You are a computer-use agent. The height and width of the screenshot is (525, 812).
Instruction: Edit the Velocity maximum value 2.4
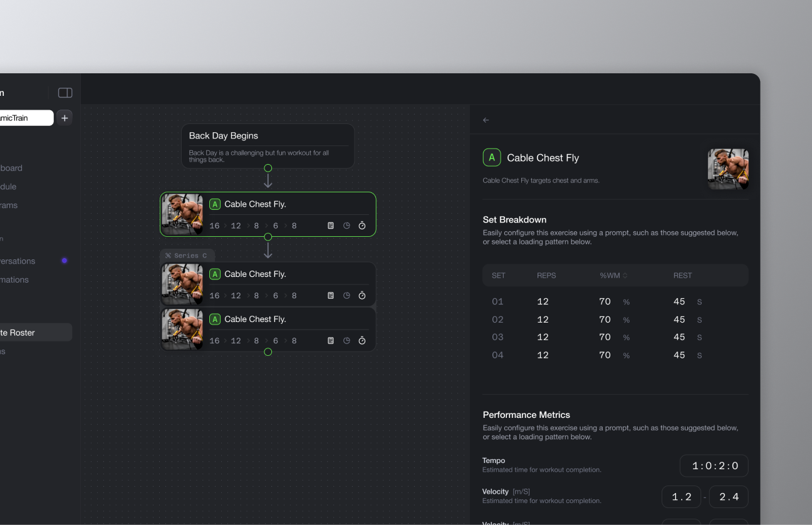[x=729, y=497]
